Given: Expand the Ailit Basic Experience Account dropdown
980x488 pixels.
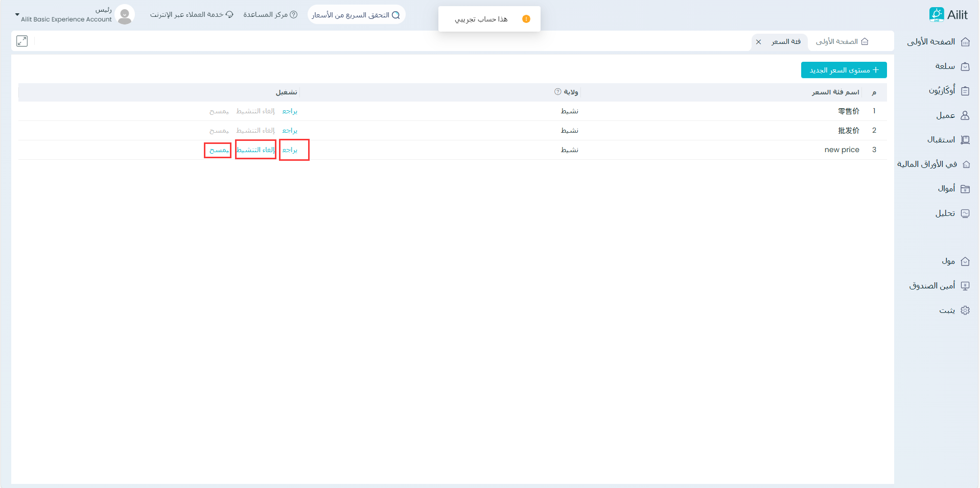Looking at the screenshot, I should 17,15.
